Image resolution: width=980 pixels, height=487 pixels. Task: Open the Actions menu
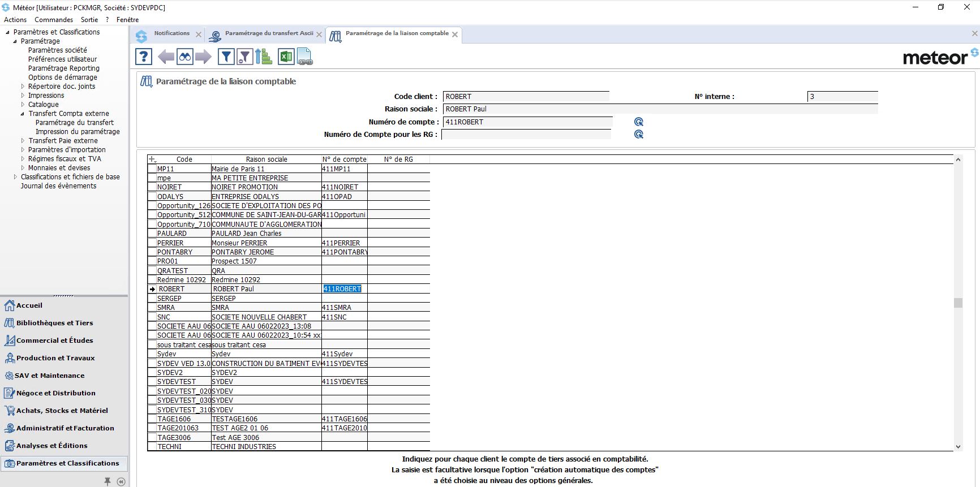tap(15, 20)
